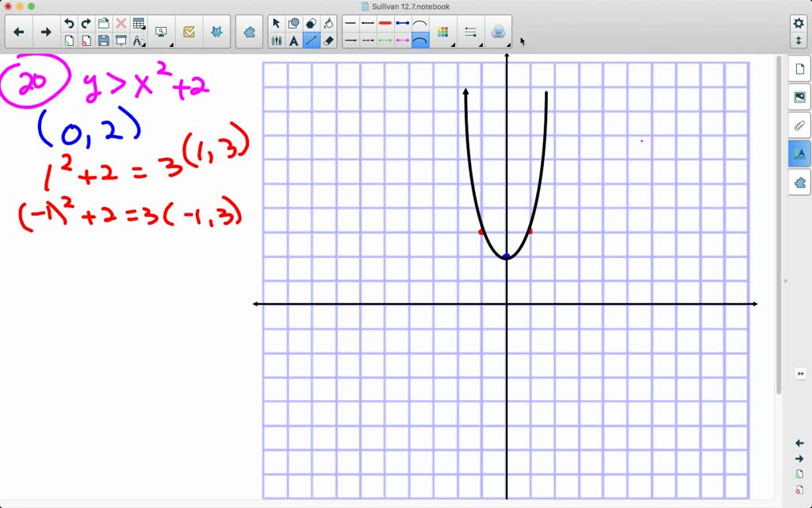
Task: Click the vertical scrollbar beside the canvas
Action: pyautogui.click(x=779, y=225)
